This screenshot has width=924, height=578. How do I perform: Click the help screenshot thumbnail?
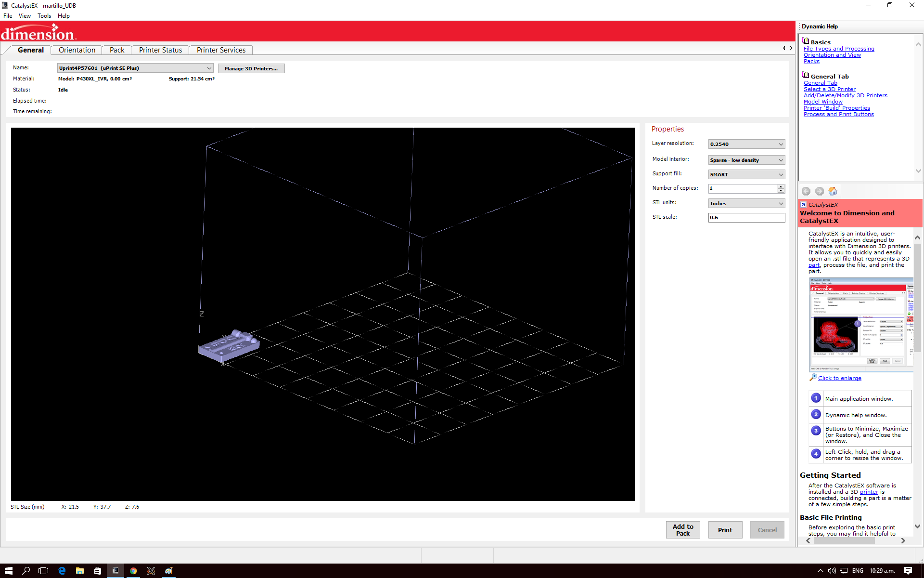861,324
